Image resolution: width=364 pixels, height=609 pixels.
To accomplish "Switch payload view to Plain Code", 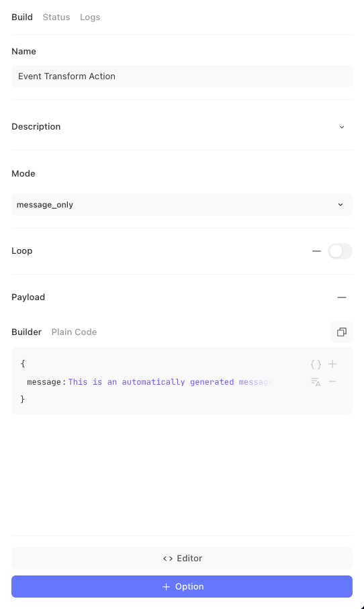I will (x=74, y=332).
